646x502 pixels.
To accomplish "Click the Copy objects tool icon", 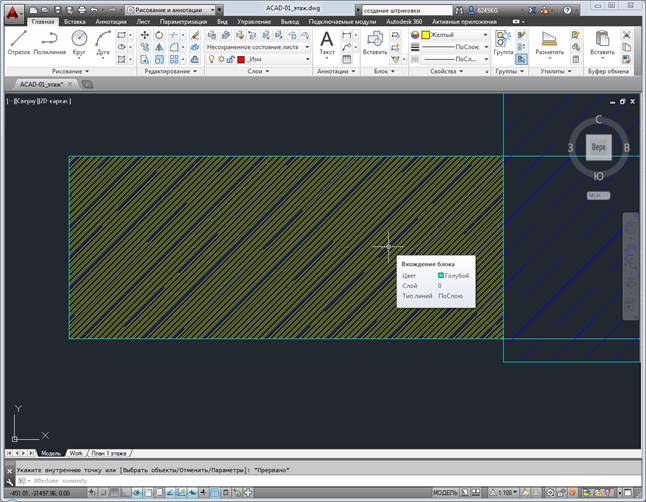I will pos(145,47).
